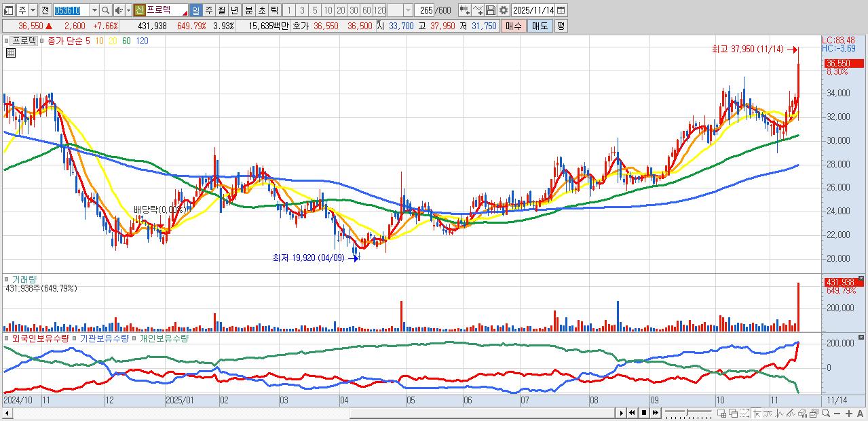Open the interval value dropdown after 120
The width and height of the screenshot is (868, 421).
point(408,10)
